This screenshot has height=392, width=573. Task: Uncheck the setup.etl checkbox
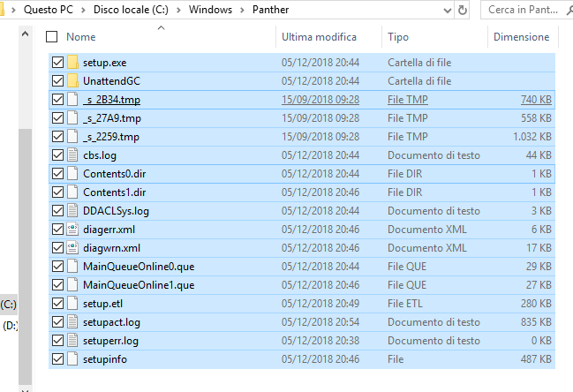tap(57, 304)
